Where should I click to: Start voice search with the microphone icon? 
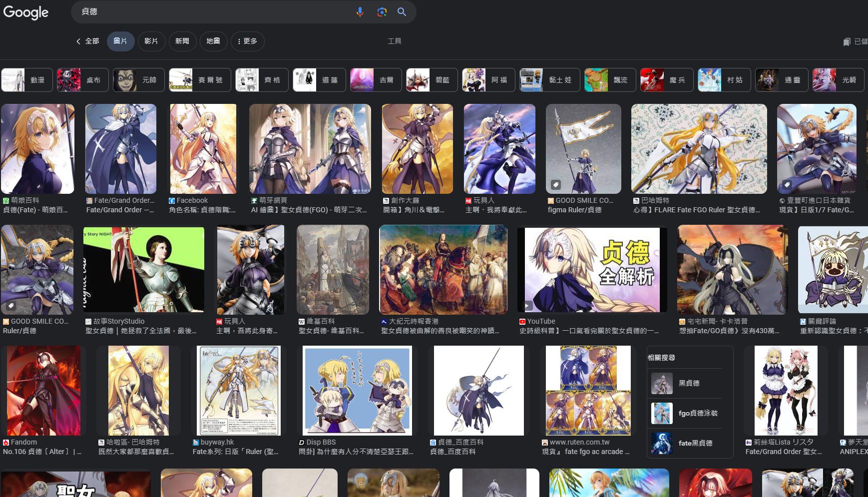[x=360, y=11]
